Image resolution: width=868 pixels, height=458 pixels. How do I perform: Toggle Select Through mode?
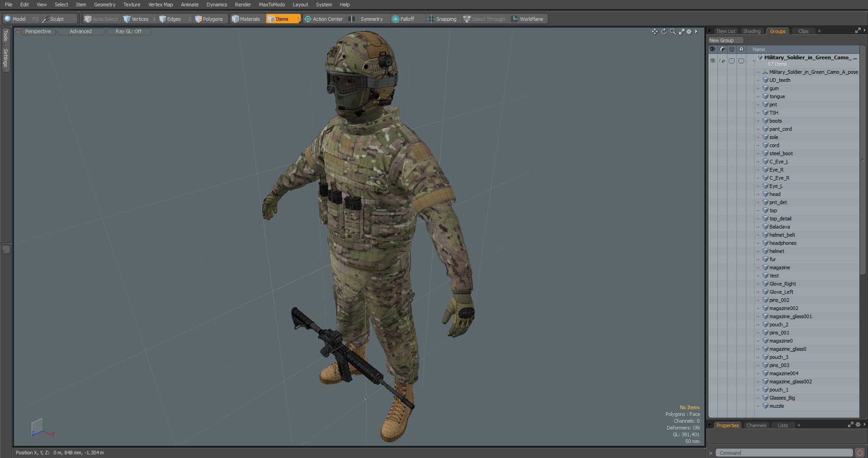484,19
